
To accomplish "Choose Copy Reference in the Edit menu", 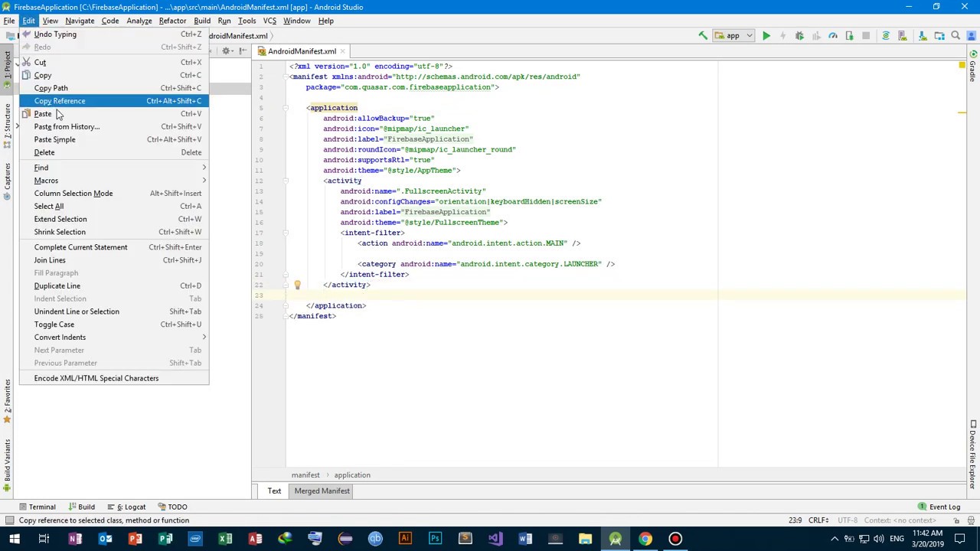I will pos(114,101).
